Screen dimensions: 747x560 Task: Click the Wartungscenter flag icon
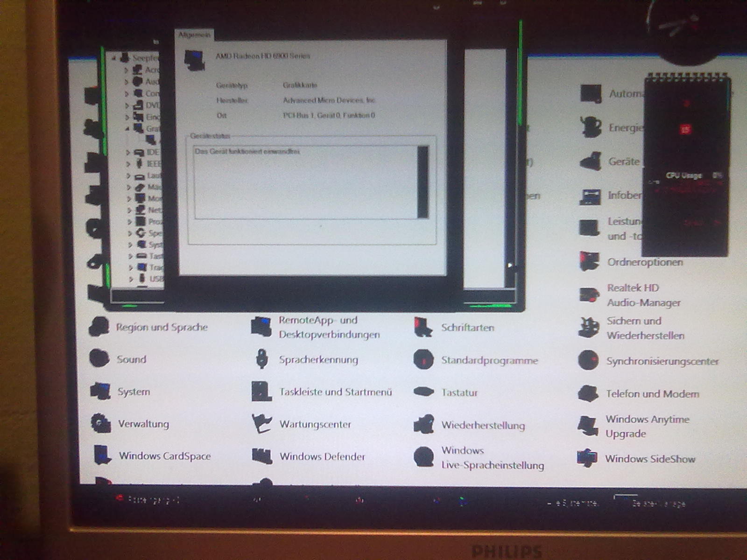(x=262, y=423)
